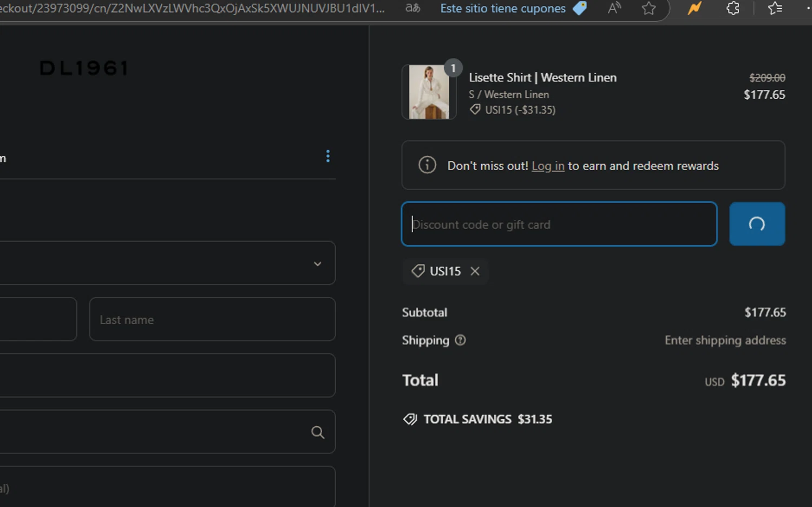Open the 'Este sitio tiene cupones' coupon notice
The image size is (812, 507).
coord(503,8)
